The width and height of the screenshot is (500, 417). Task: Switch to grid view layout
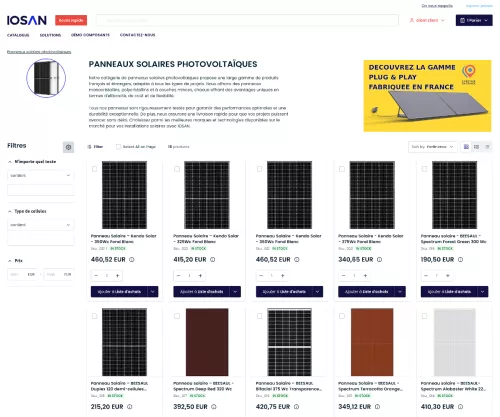pos(466,147)
